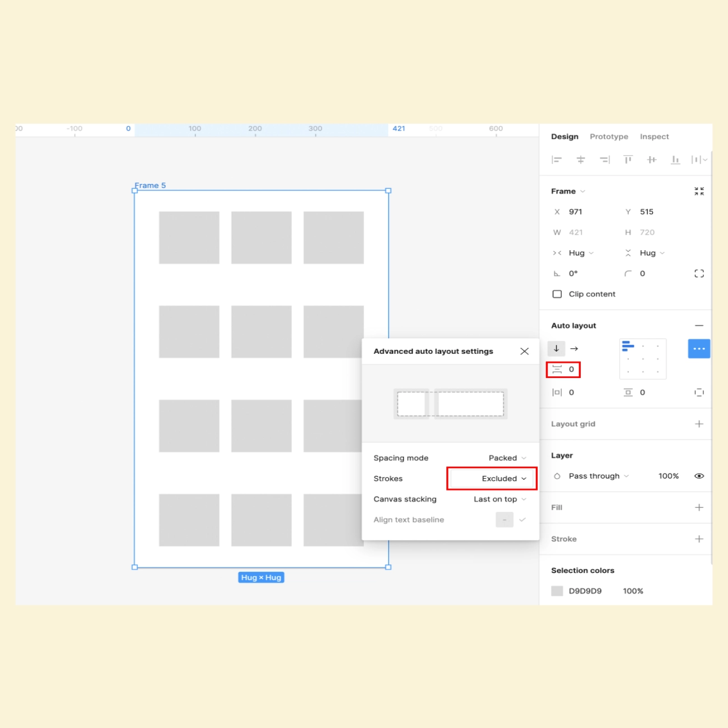Click the alignment grid box

[643, 359]
